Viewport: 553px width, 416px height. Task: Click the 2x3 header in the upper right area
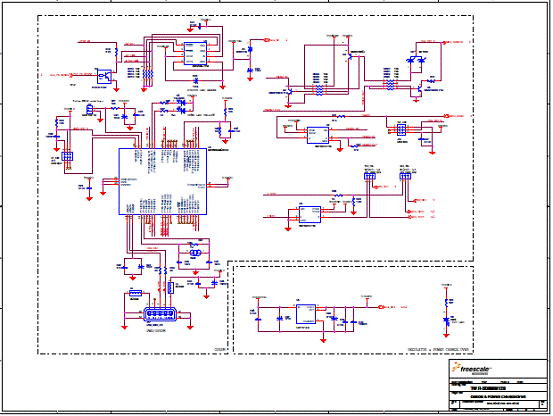pyautogui.click(x=401, y=130)
